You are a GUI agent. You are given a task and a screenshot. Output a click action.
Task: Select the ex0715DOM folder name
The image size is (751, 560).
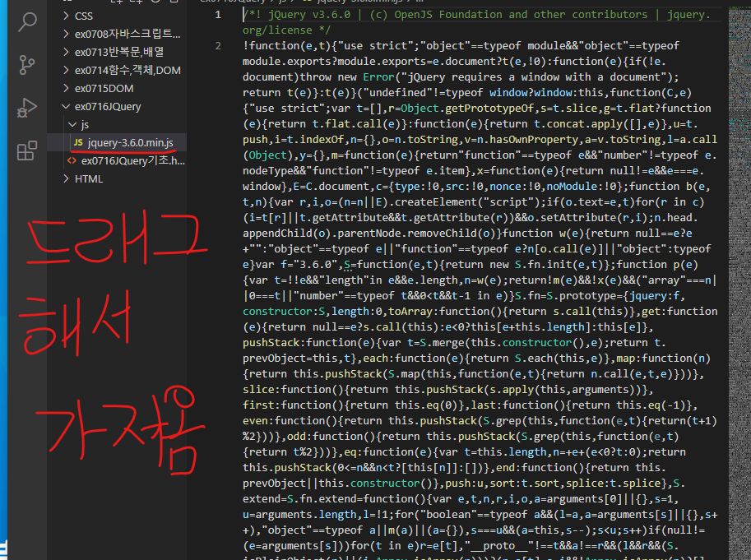(x=104, y=89)
